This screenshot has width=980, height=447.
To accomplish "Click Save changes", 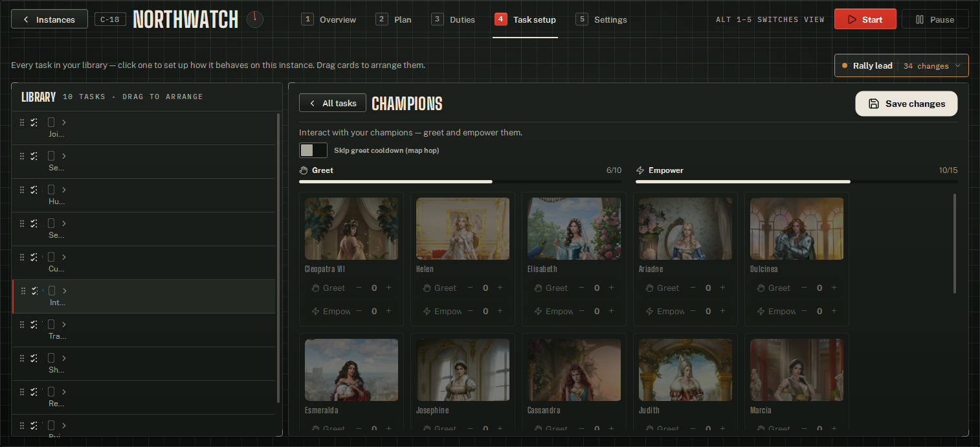I will [x=906, y=104].
